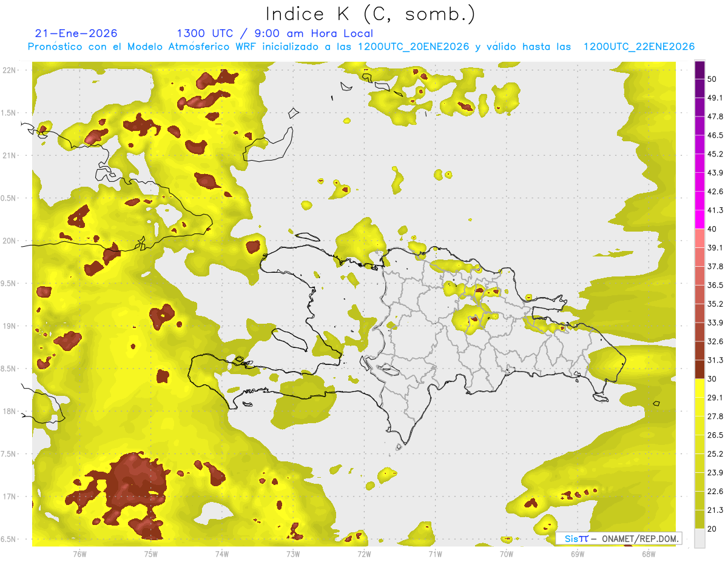Viewport: 728px width, 562px height.
Task: Click the colorbar value '36.5'
Action: pos(715,285)
